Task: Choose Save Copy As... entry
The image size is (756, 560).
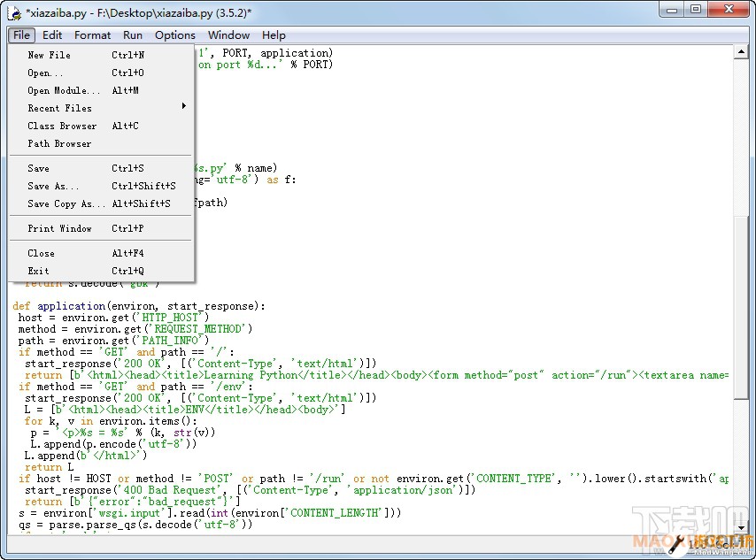Action: click(101, 203)
